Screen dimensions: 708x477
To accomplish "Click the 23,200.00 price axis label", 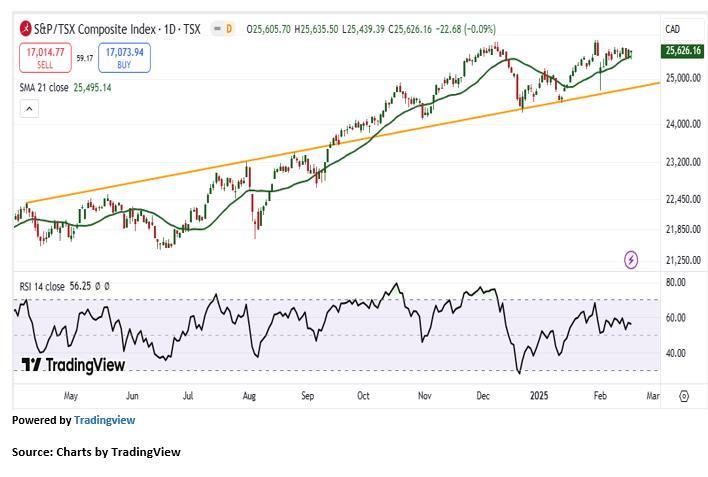I will point(683,162).
